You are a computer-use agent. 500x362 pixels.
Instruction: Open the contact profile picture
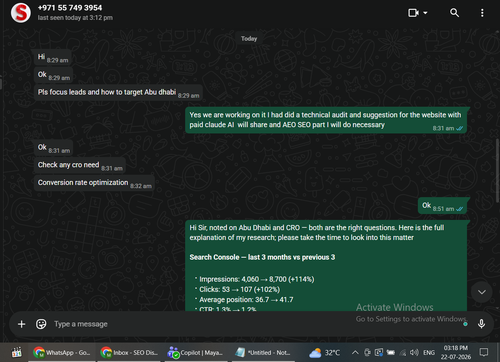[x=21, y=13]
